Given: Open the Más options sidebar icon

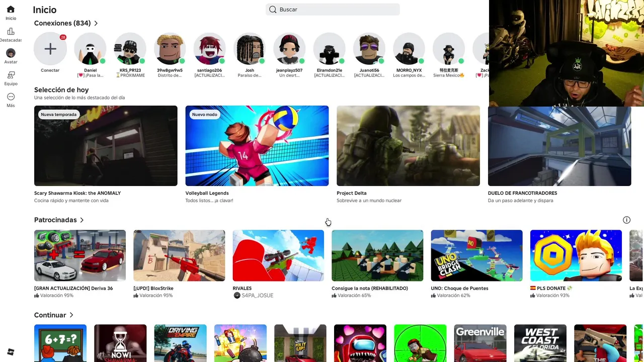Looking at the screenshot, I should 11,97.
